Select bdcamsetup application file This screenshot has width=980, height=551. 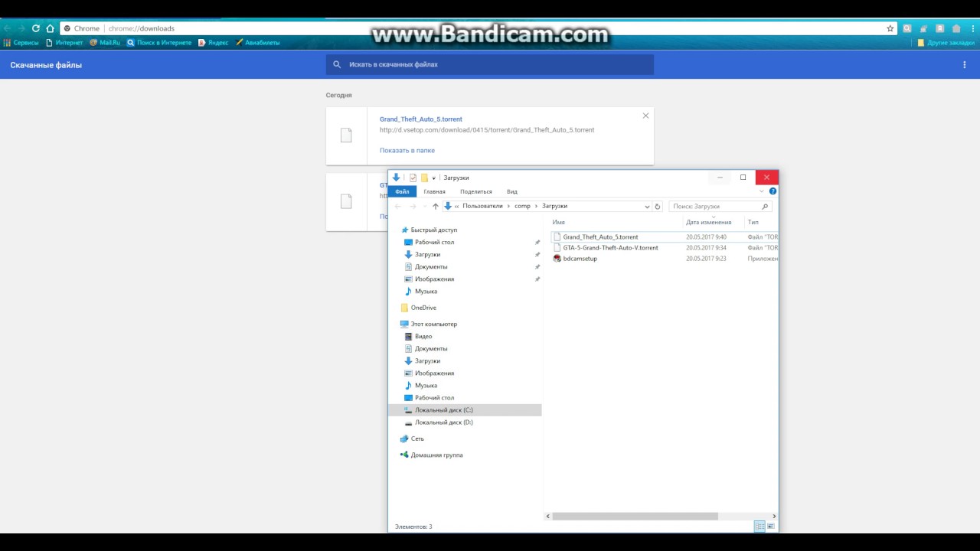click(x=580, y=259)
